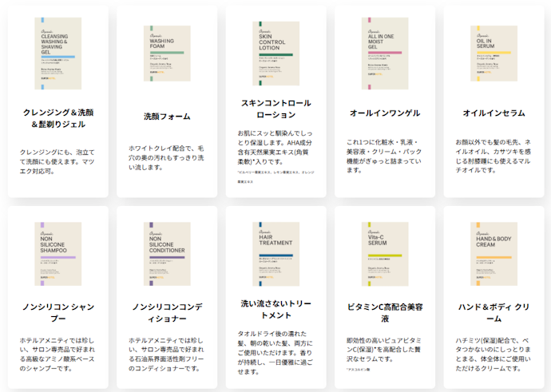Click the All In One Moist Gel image
The height and width of the screenshot is (392, 551).
[x=385, y=53]
